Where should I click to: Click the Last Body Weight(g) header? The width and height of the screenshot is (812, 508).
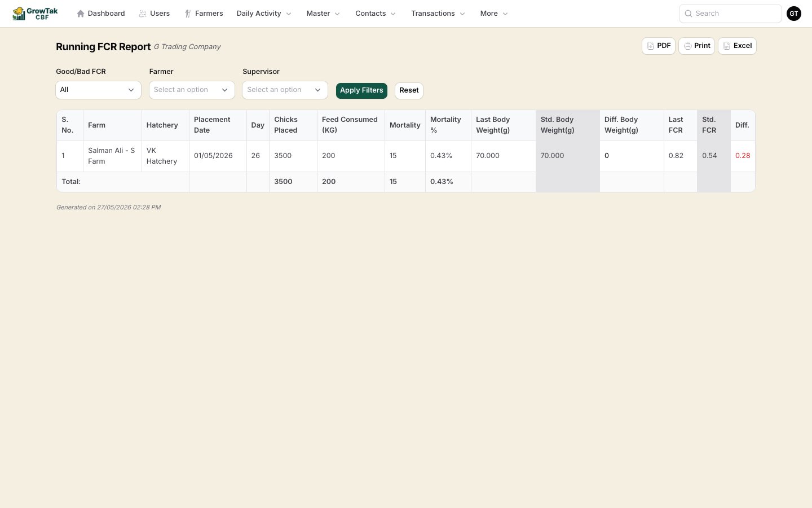pyautogui.click(x=503, y=125)
